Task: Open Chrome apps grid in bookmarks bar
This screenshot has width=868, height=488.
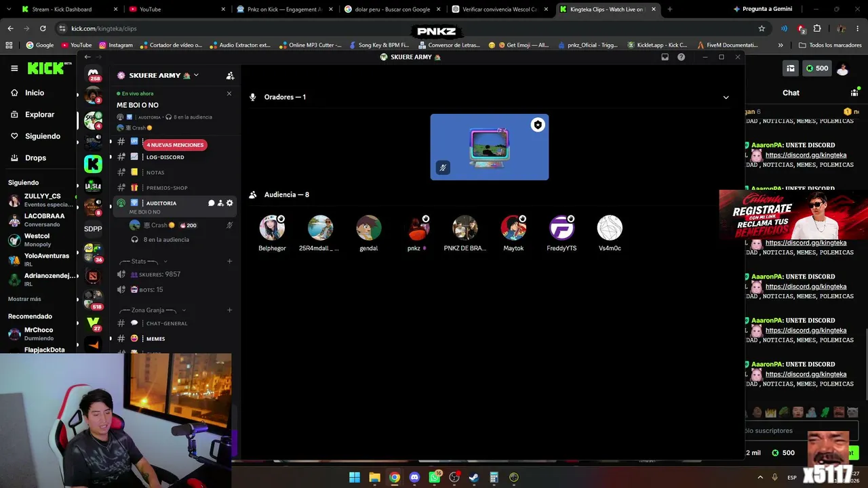Action: click(x=9, y=45)
